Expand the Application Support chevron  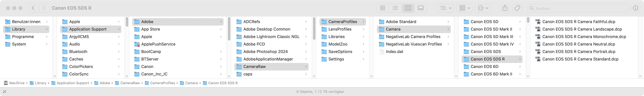click(x=119, y=29)
